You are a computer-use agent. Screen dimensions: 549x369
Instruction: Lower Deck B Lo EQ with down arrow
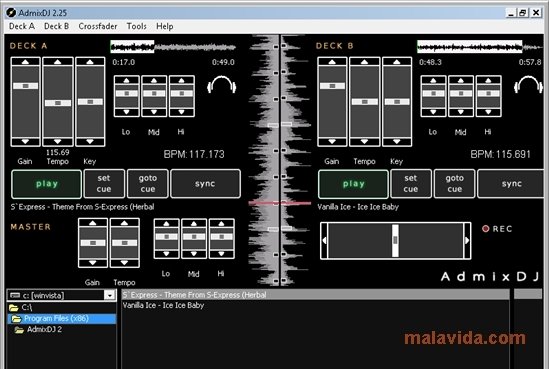433,112
